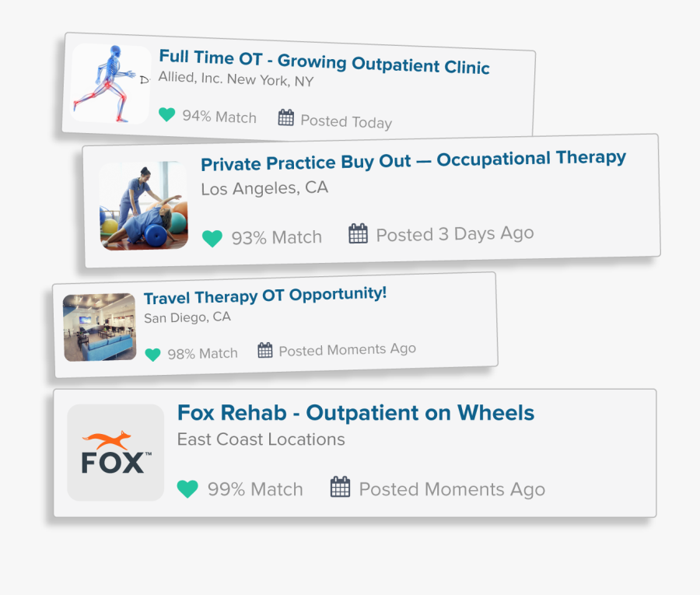The image size is (700, 595).
Task: Select the therapist with exercise balls thumbnail
Action: click(144, 205)
